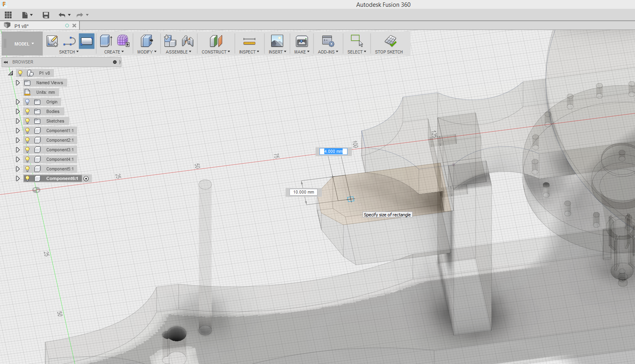This screenshot has width=635, height=364.
Task: Click the STOP SKETCH label
Action: (389, 52)
